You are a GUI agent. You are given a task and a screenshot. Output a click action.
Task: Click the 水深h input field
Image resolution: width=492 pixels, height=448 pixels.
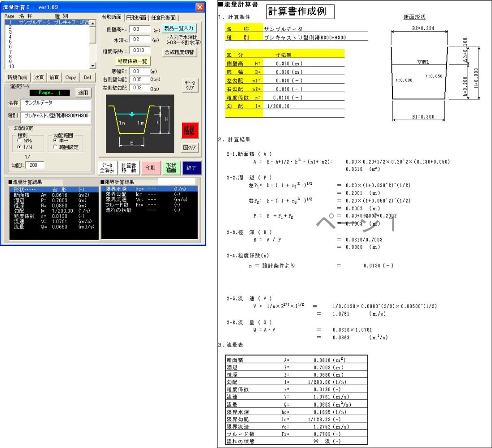tap(139, 39)
